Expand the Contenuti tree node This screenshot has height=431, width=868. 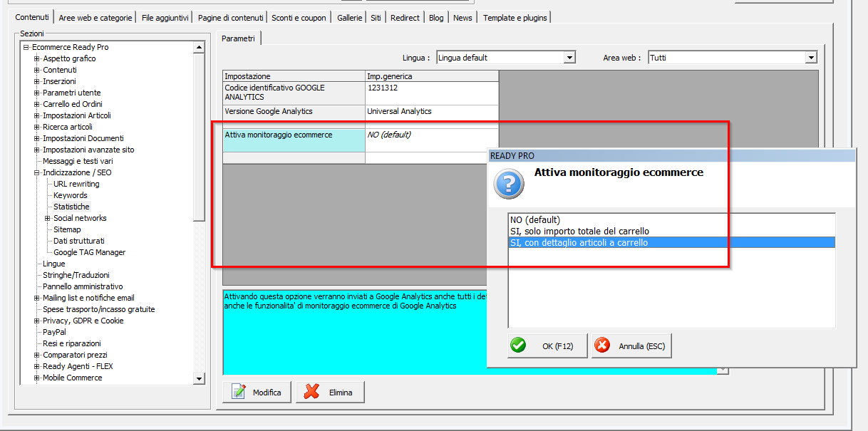pos(37,70)
